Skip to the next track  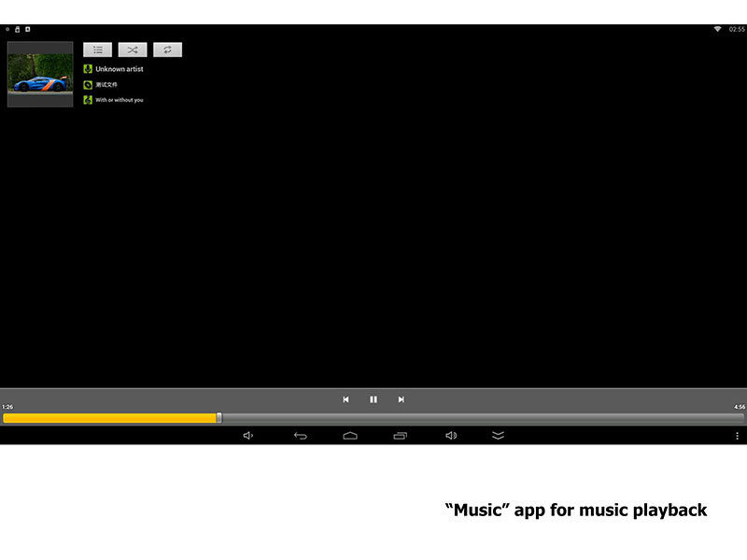(x=402, y=399)
